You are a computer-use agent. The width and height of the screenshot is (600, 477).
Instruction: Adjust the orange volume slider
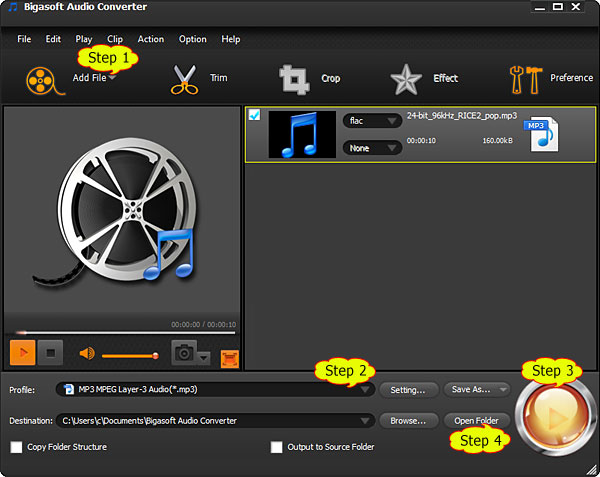coord(130,356)
